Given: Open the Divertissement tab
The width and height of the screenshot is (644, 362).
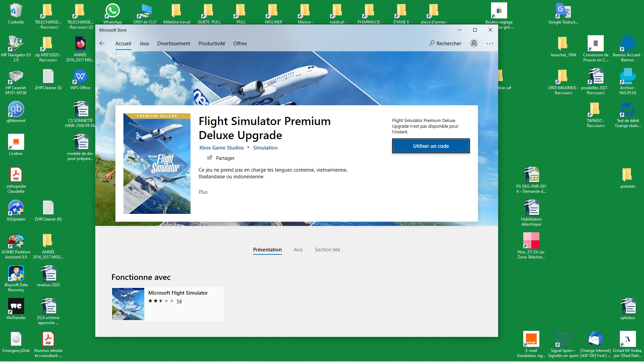Looking at the screenshot, I should pyautogui.click(x=173, y=44).
